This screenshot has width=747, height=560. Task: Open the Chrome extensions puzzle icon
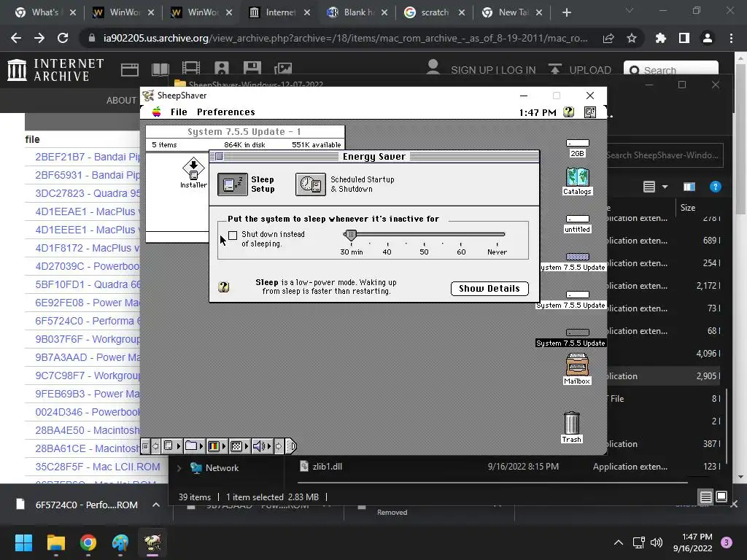[x=661, y=38]
